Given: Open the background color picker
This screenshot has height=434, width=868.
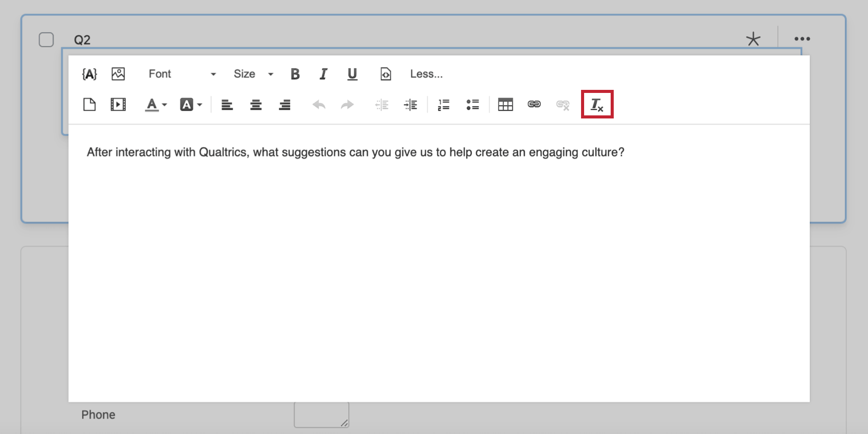Looking at the screenshot, I should pos(191,105).
